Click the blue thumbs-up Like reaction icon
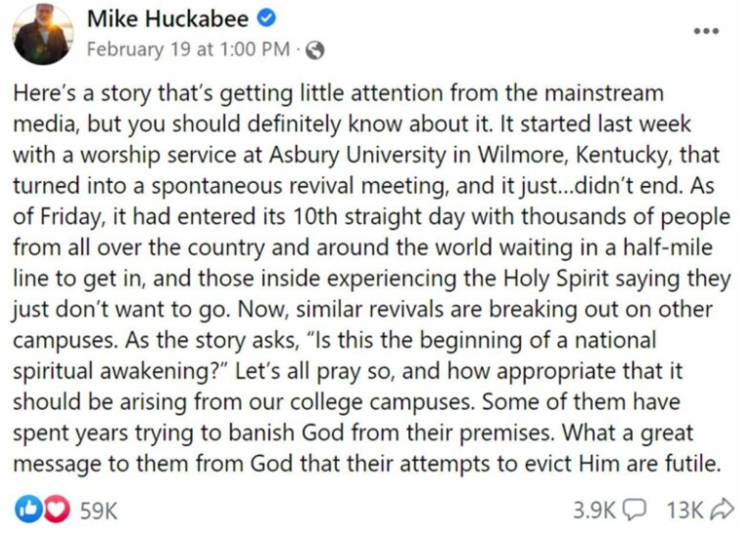 [x=26, y=510]
